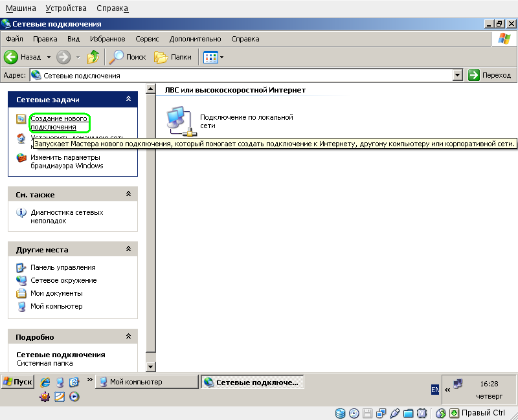Click the Создание нового подключения link

59,123
